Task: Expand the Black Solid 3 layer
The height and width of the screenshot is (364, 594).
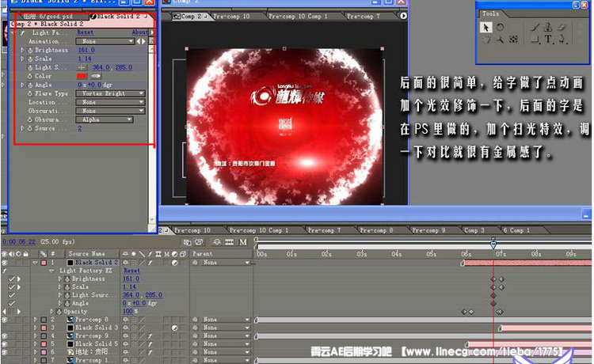Action: click(x=36, y=328)
